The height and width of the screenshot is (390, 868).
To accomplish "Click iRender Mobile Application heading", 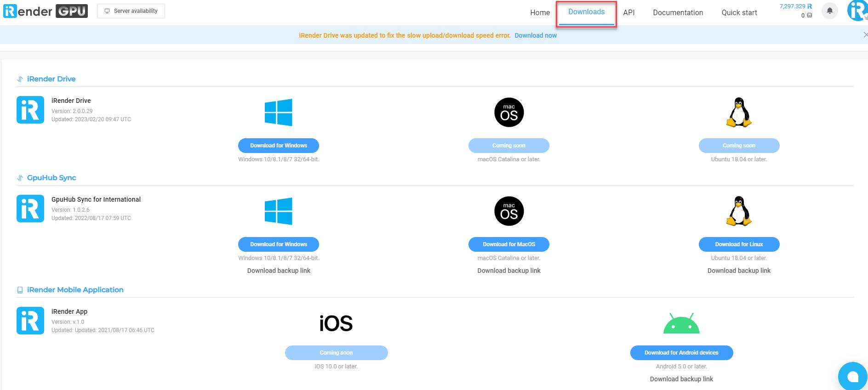I will tap(75, 290).
